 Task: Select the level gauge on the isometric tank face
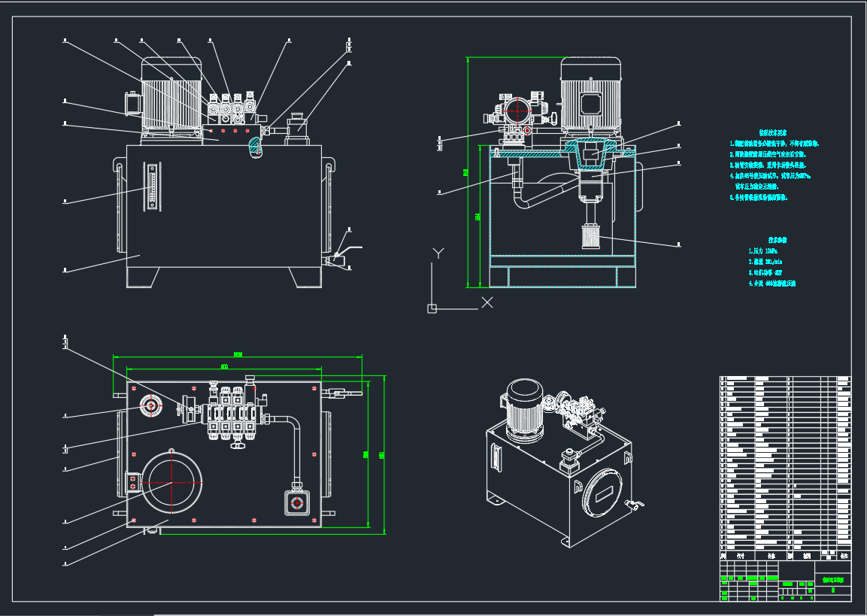tap(496, 458)
